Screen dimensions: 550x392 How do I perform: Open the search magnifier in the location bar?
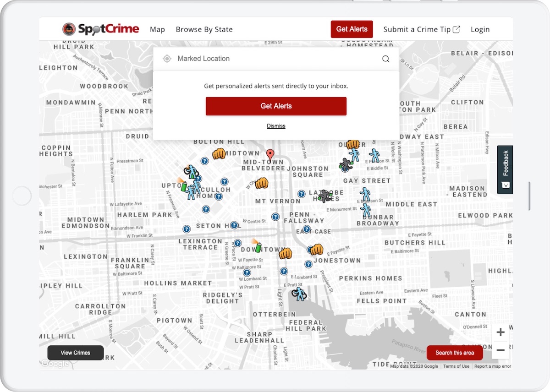pyautogui.click(x=385, y=59)
